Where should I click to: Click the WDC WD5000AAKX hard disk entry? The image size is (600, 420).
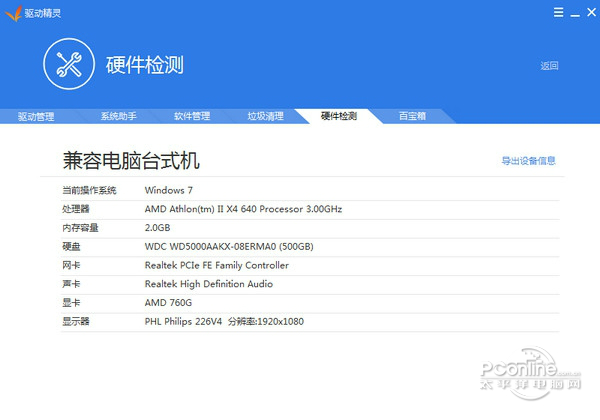(229, 246)
